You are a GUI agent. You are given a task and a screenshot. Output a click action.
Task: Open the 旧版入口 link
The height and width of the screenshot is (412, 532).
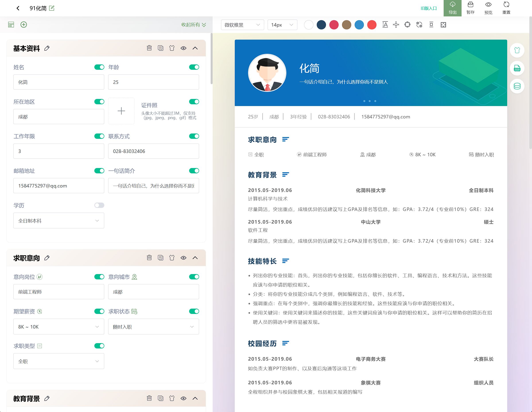point(429,8)
